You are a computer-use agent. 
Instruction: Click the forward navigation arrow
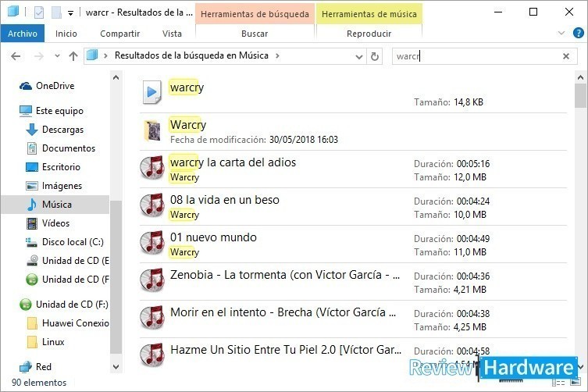coord(39,56)
